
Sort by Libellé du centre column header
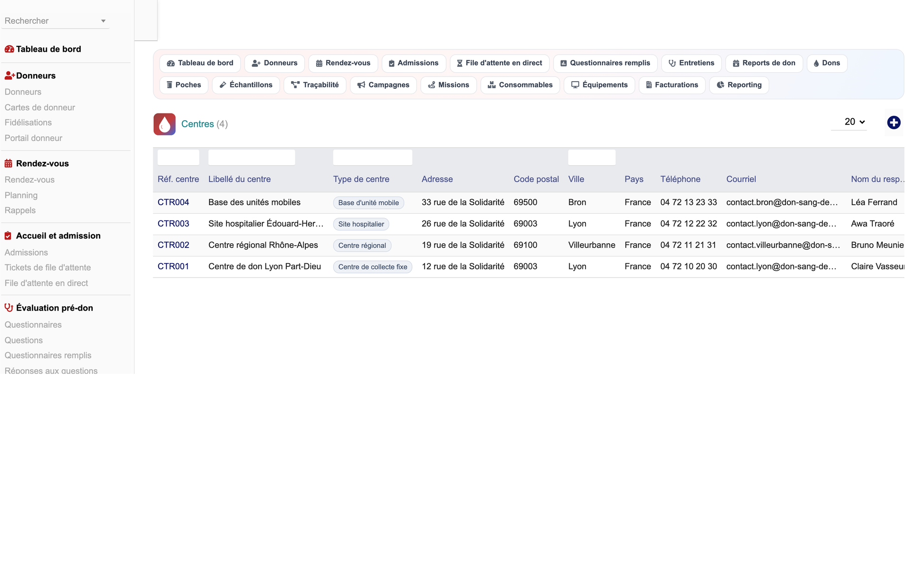[x=239, y=179]
